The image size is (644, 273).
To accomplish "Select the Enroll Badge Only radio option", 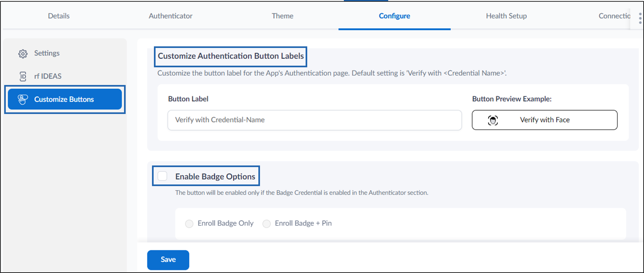I will point(189,223).
